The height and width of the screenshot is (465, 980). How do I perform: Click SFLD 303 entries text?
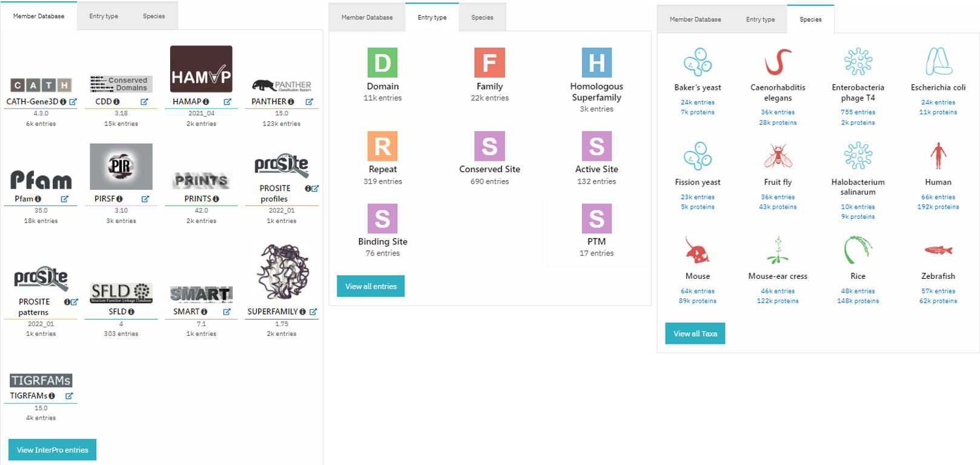click(121, 333)
